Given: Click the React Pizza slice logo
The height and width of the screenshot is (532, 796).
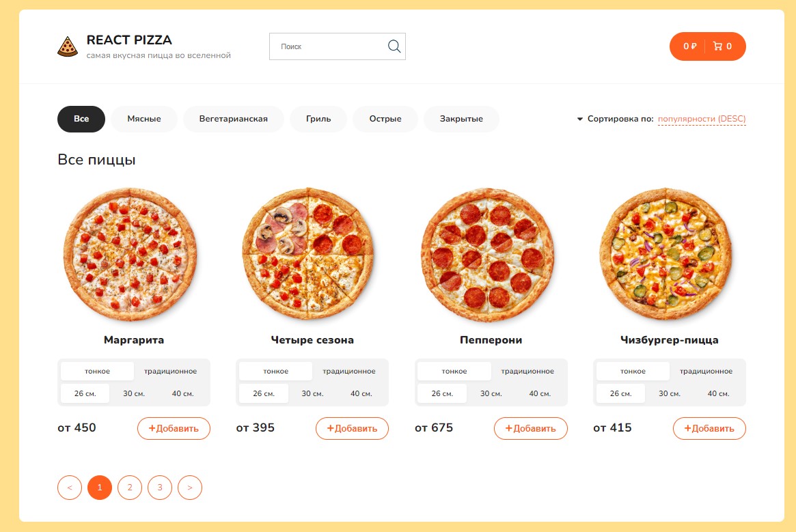Looking at the screenshot, I should pos(68,46).
